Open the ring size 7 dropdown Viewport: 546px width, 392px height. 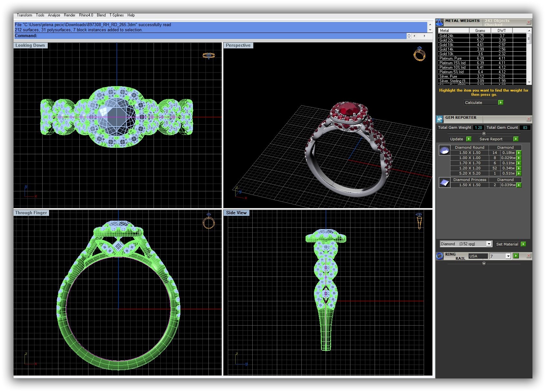[508, 256]
